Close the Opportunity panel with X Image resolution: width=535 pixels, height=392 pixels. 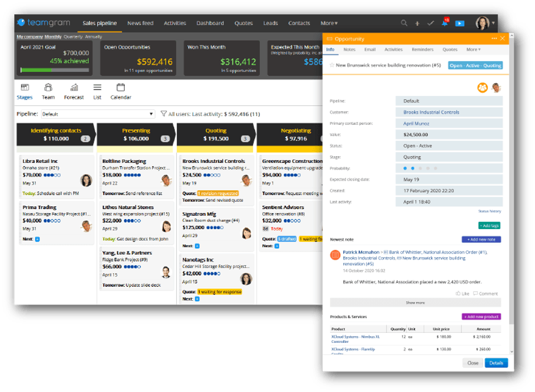click(503, 38)
